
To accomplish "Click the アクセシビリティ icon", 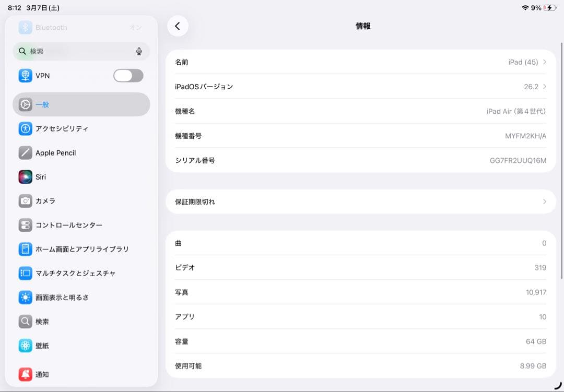I will pyautogui.click(x=25, y=128).
